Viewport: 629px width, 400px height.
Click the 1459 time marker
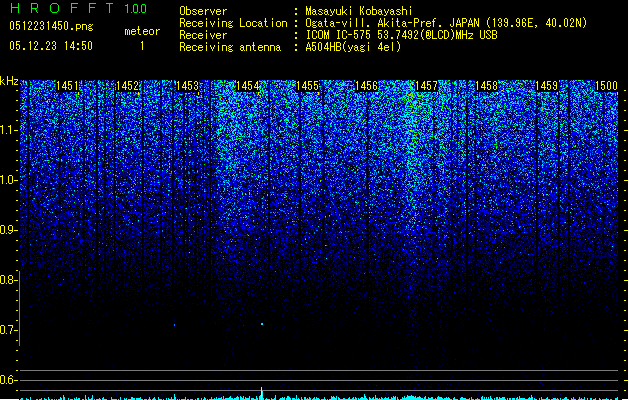coord(546,86)
